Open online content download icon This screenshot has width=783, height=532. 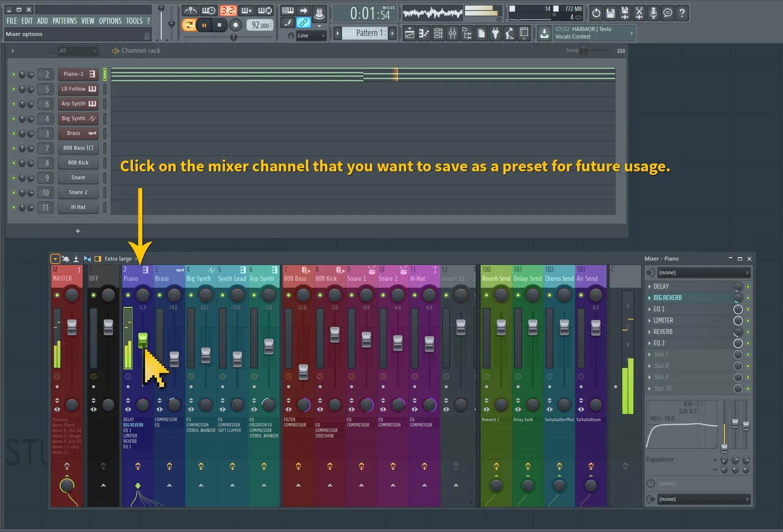[544, 33]
